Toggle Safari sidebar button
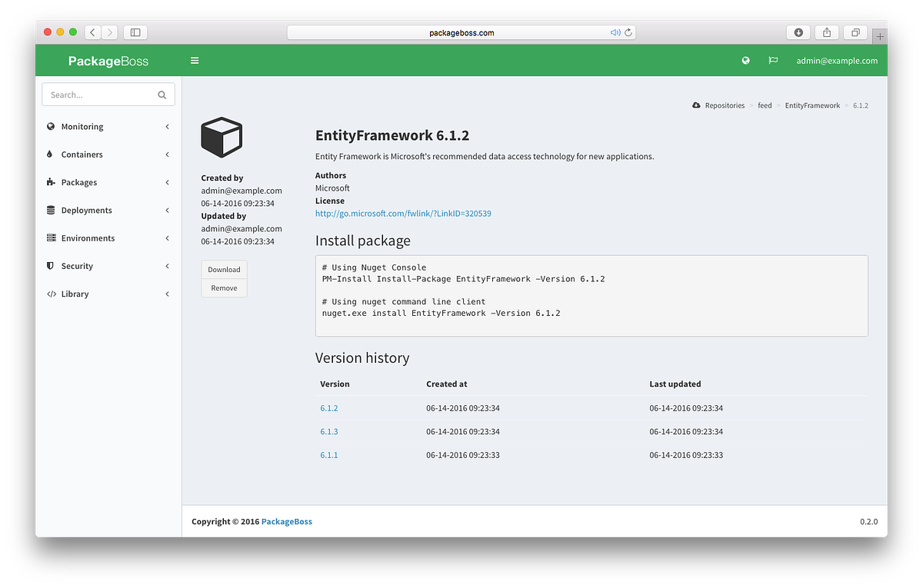This screenshot has height=588, width=923. point(135,32)
